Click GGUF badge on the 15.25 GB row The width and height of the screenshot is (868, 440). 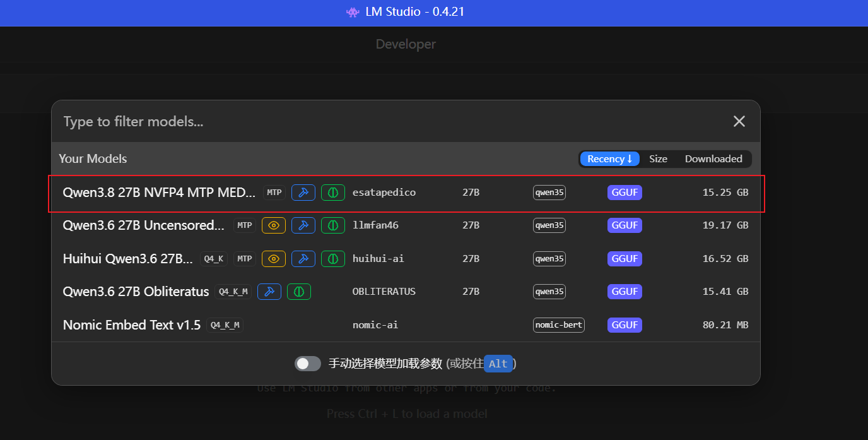(625, 193)
